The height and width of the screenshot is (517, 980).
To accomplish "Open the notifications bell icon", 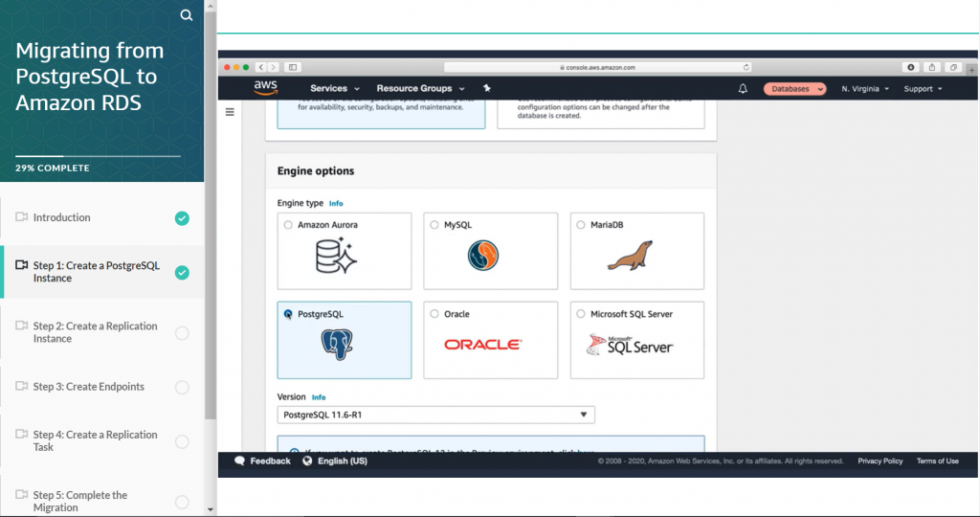I will click(743, 89).
